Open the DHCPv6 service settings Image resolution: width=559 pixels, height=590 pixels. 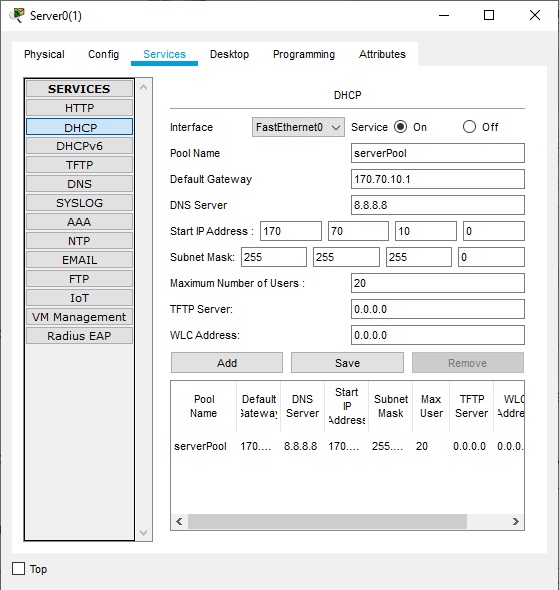click(x=79, y=146)
